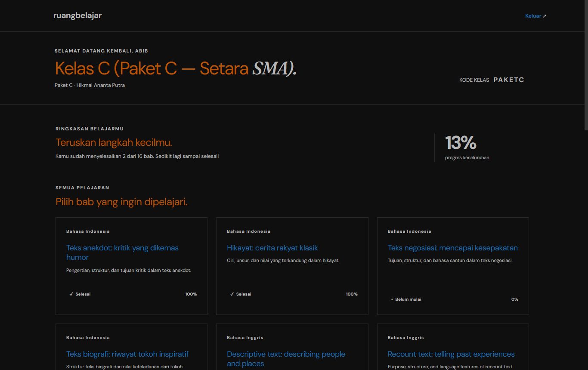Click the progres keseluruhan caption
The height and width of the screenshot is (370, 588).
click(x=467, y=157)
